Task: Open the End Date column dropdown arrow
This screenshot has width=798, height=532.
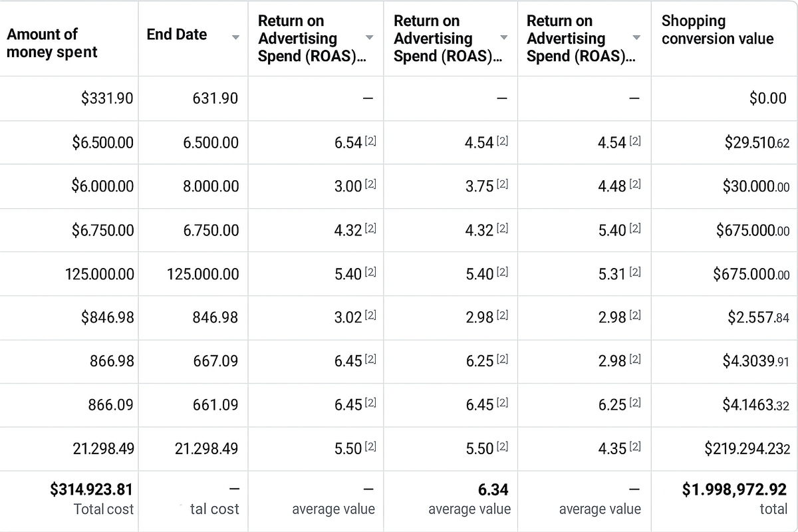Action: tap(235, 37)
